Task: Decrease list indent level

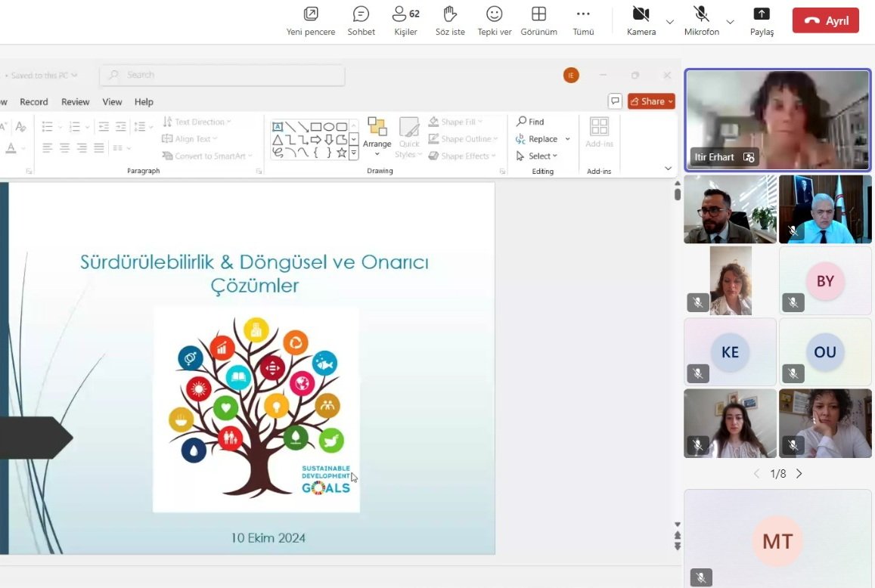Action: tap(104, 127)
